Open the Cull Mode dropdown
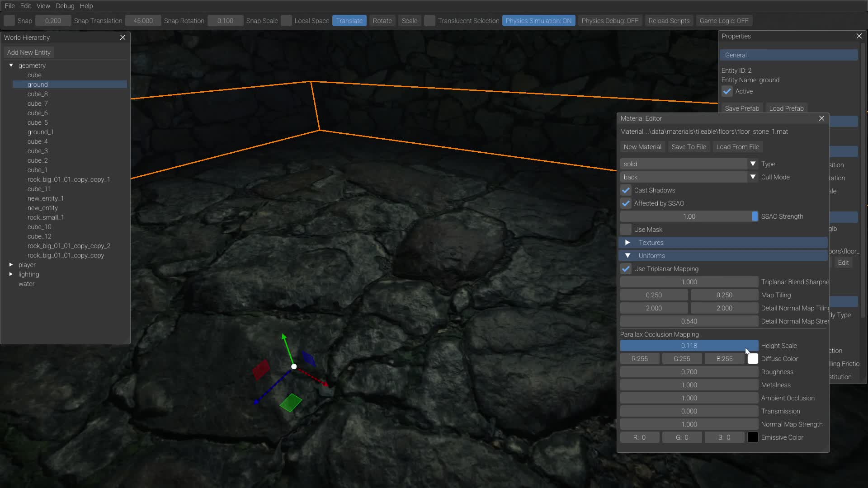The width and height of the screenshot is (868, 488). tap(689, 177)
